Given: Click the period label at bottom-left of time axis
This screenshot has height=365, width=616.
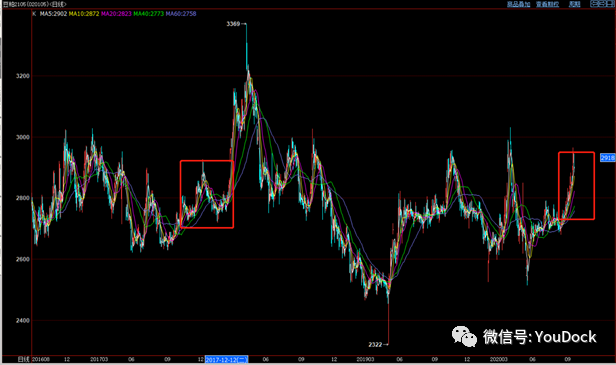Looking at the screenshot, I should 24,359.
